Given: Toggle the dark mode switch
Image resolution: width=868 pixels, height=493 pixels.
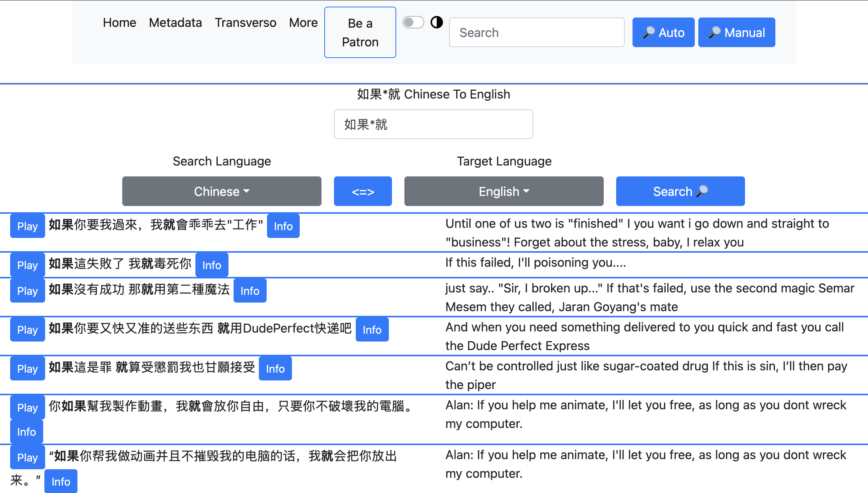Looking at the screenshot, I should coord(413,23).
